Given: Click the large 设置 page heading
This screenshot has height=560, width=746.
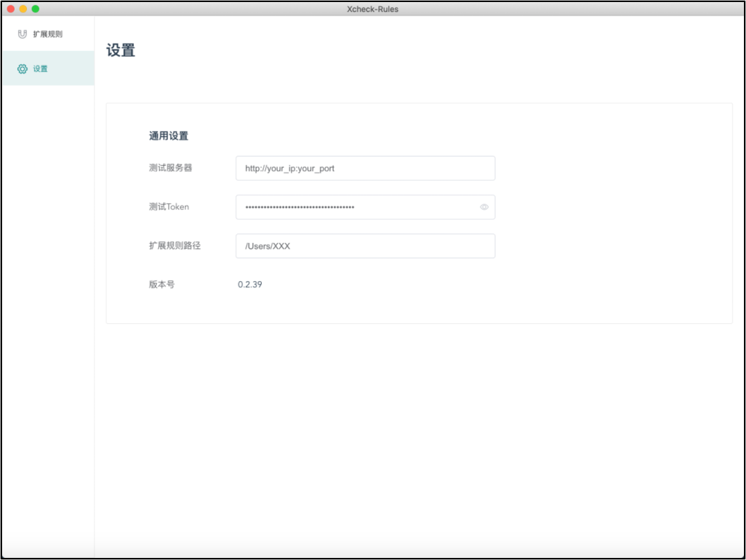Looking at the screenshot, I should pos(121,50).
